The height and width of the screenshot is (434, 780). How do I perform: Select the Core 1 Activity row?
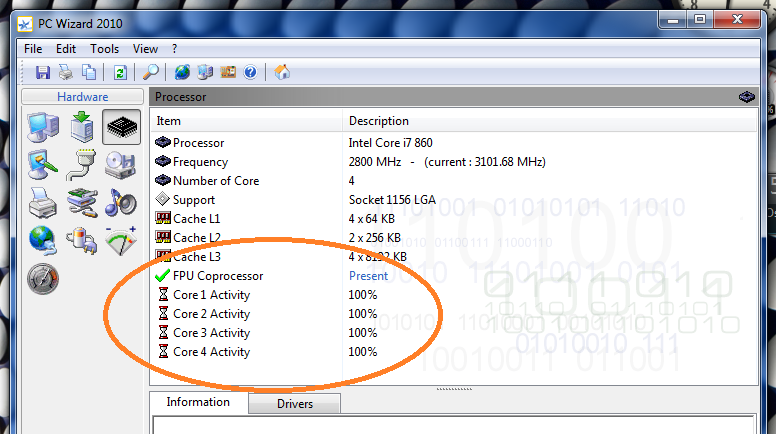(454, 295)
